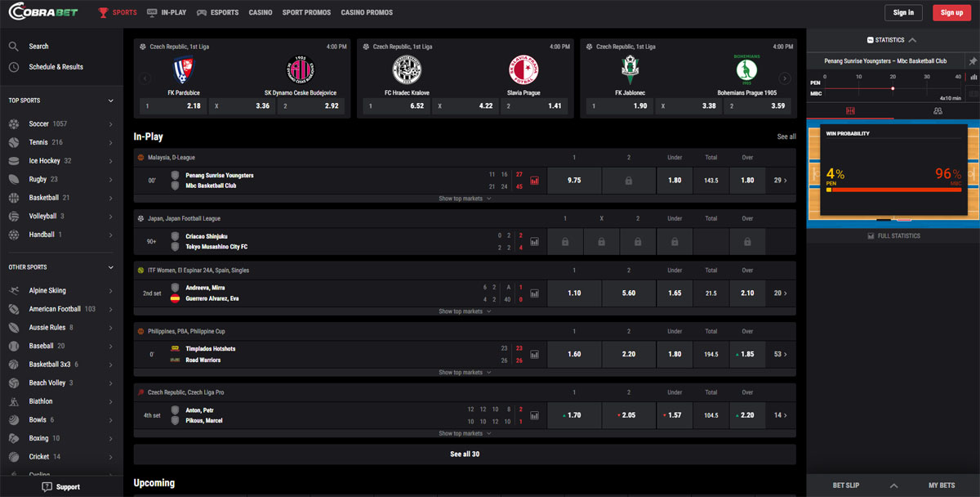This screenshot has height=497, width=980.
Task: Click the CobraBet logo
Action: coord(44,12)
